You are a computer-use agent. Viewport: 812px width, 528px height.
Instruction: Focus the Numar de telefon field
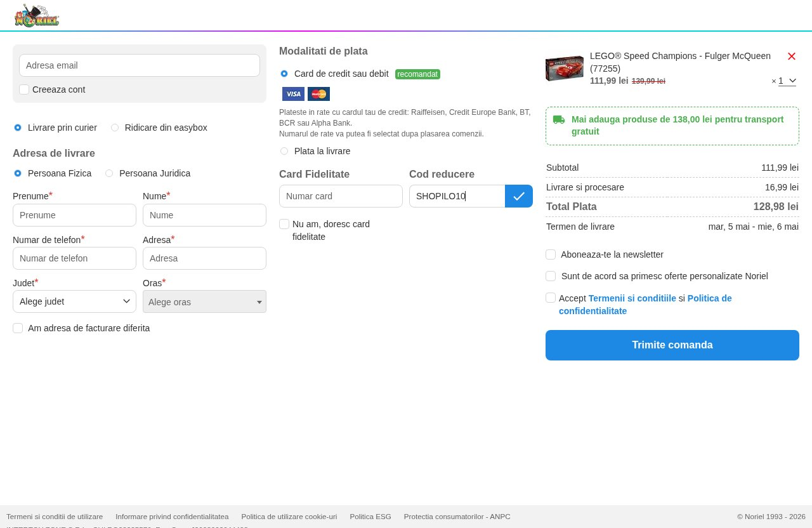point(74,258)
